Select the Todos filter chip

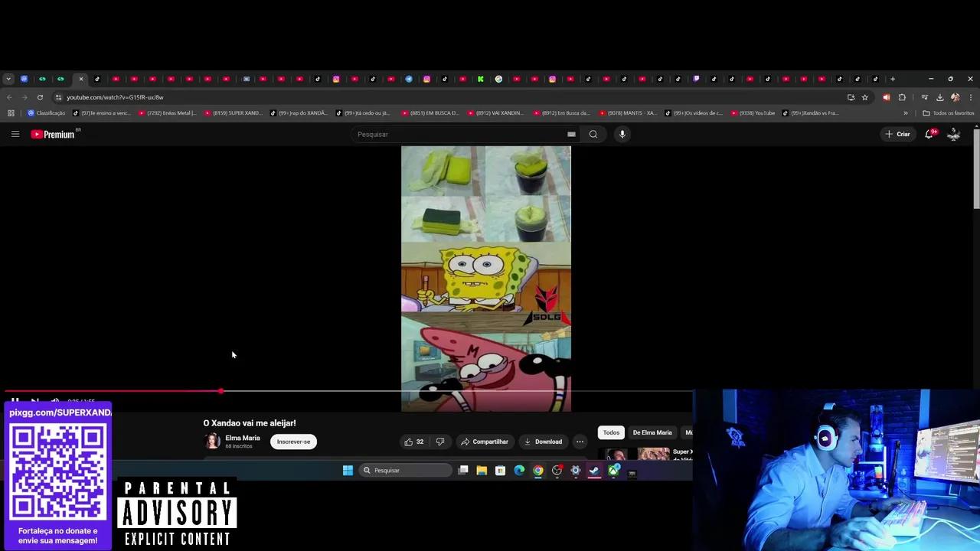tap(611, 432)
